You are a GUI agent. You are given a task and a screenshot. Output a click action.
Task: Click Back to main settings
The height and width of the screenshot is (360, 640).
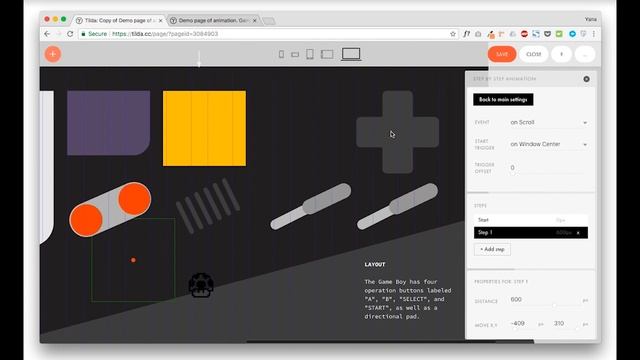503,100
